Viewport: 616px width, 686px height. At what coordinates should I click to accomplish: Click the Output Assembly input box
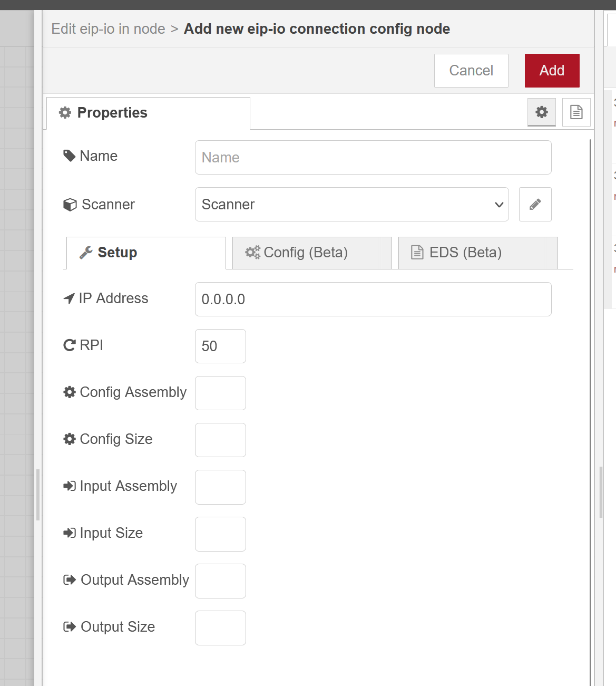click(220, 581)
